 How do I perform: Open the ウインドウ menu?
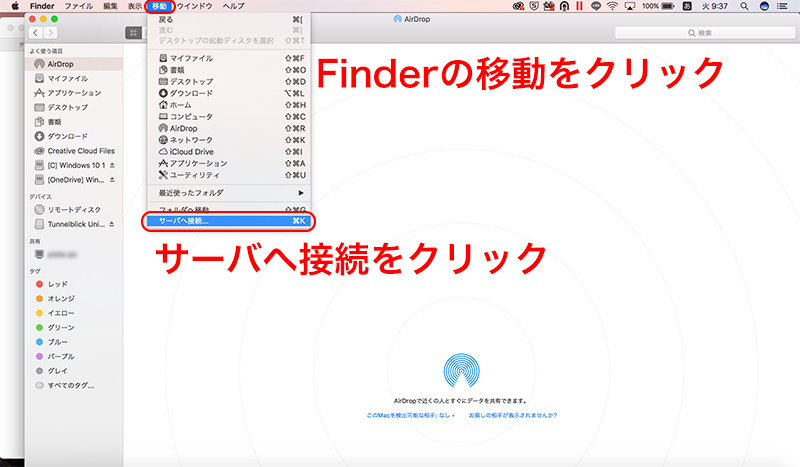coord(194,6)
